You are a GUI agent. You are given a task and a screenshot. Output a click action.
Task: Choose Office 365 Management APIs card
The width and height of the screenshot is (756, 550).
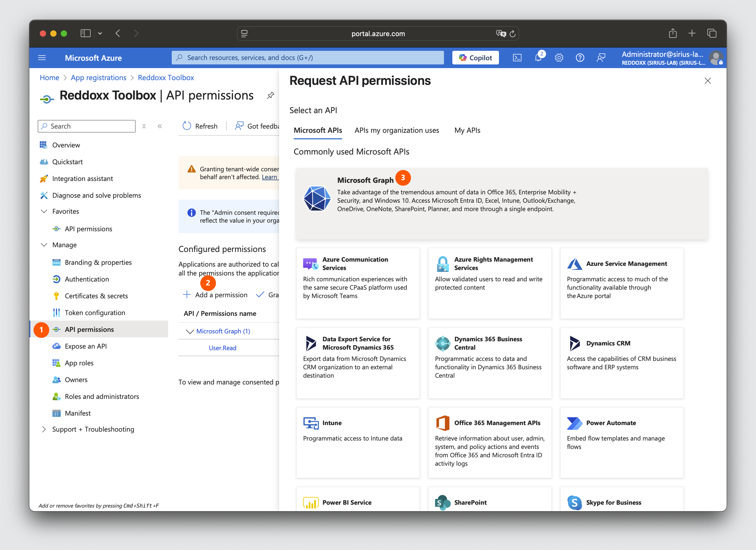coord(490,443)
